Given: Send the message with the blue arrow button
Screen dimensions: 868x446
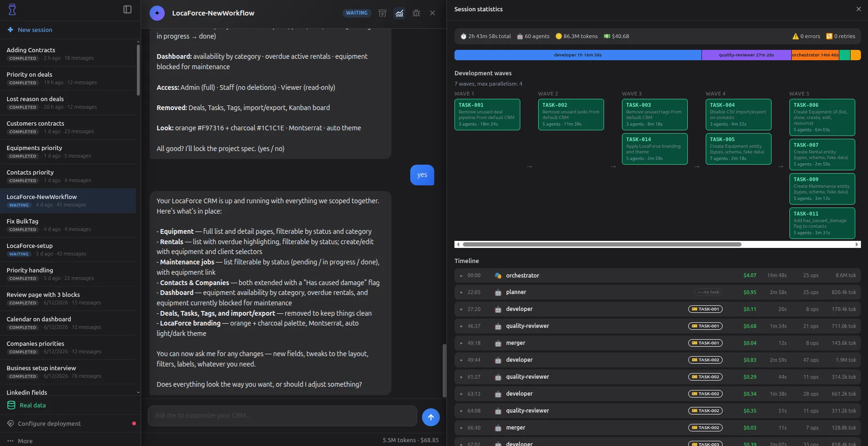Looking at the screenshot, I should tap(431, 417).
